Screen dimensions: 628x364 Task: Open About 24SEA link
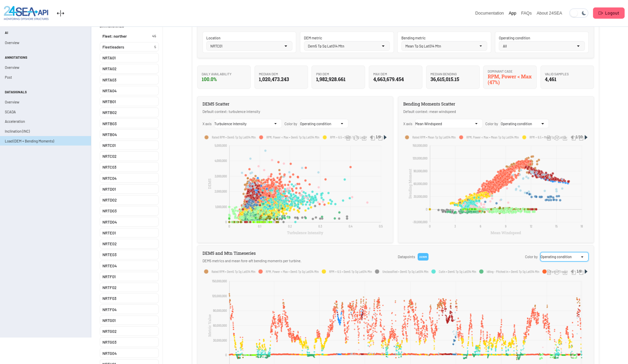pyautogui.click(x=549, y=13)
